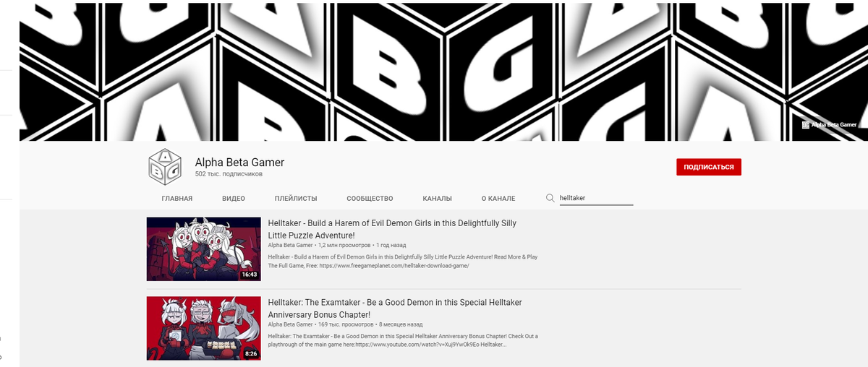Click the 16:43 duration badge
The image size is (868, 367).
(x=250, y=275)
